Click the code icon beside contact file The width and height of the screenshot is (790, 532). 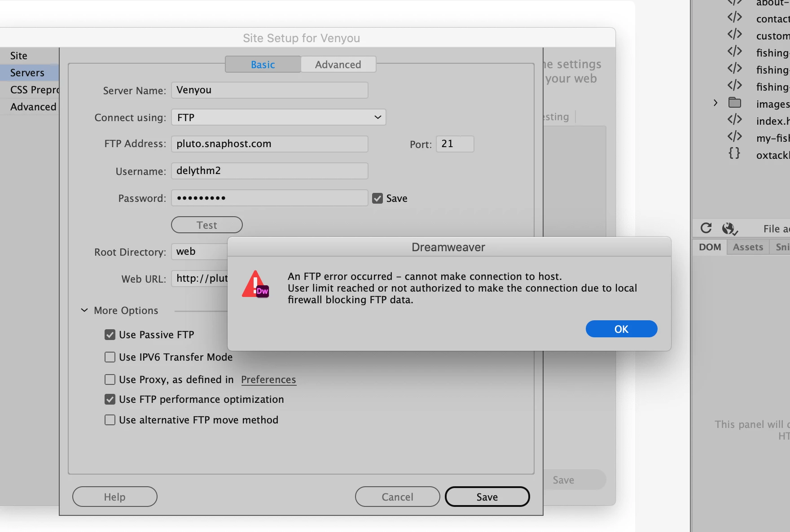[x=735, y=17]
